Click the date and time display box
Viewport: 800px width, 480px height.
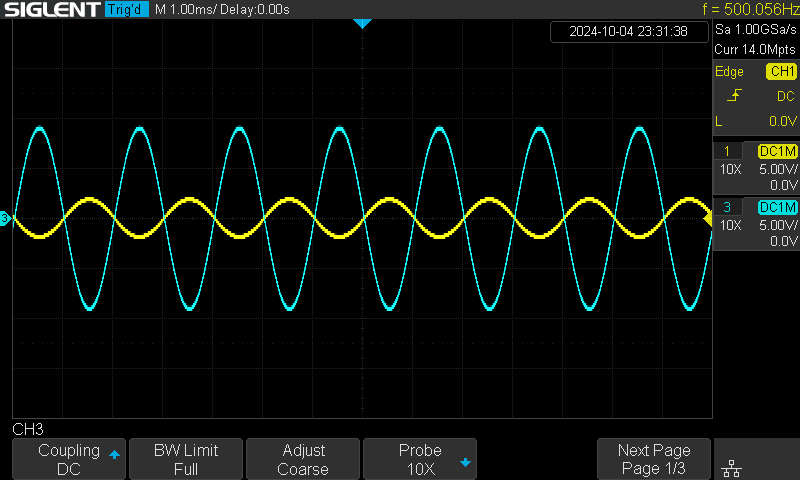pyautogui.click(x=628, y=31)
